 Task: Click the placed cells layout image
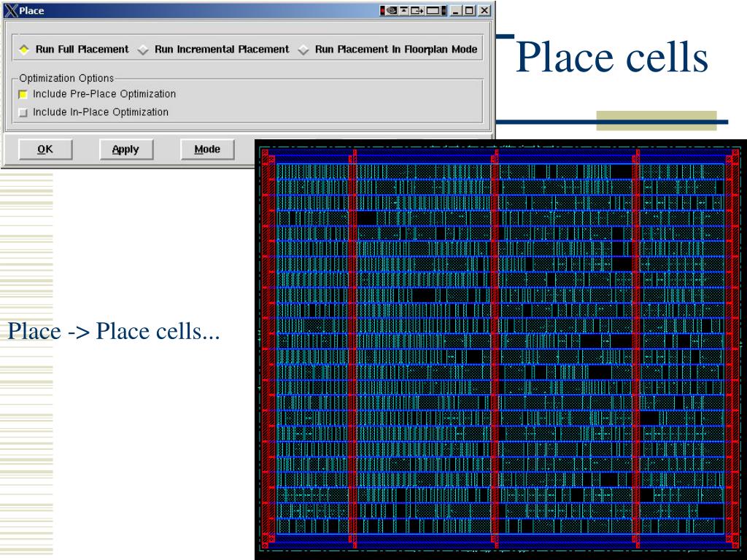[x=500, y=349]
